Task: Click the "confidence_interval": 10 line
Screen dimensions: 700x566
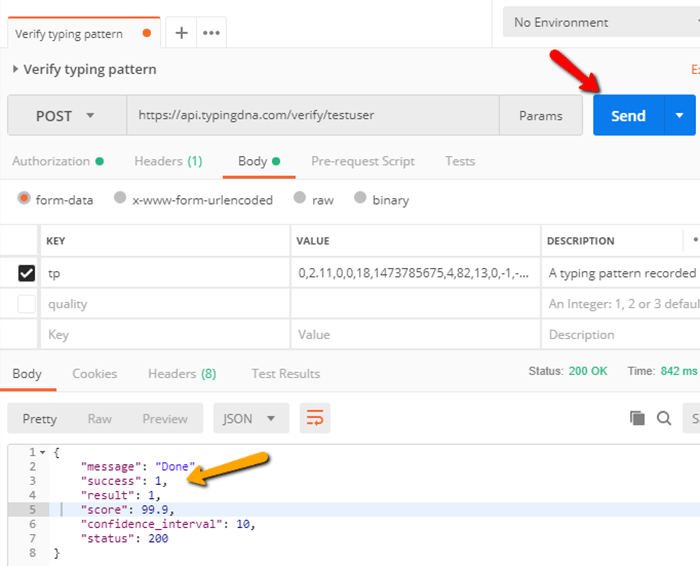Action: (x=168, y=524)
